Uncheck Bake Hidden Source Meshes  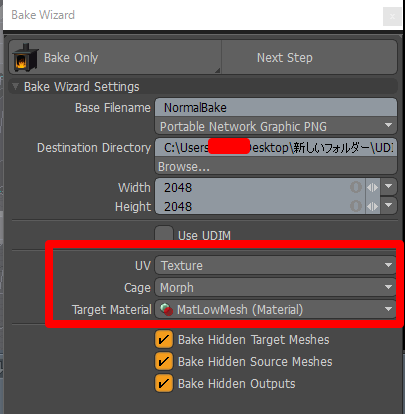164,362
